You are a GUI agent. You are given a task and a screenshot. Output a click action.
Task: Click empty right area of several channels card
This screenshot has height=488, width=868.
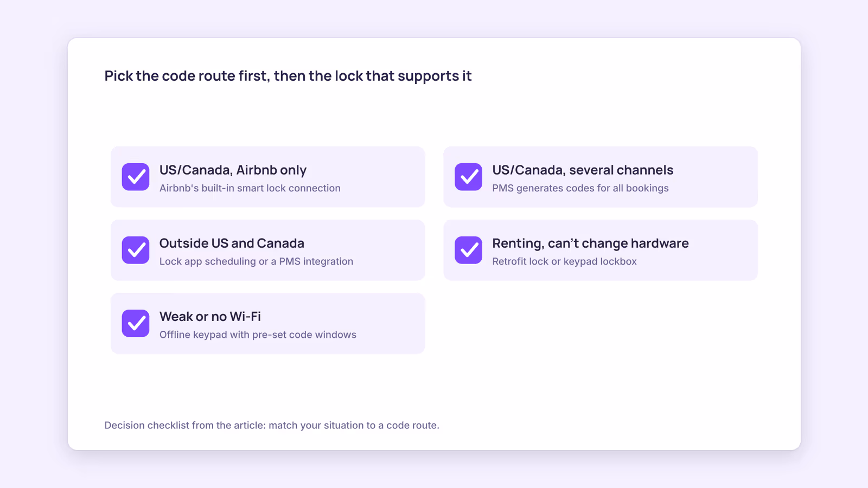coord(716,177)
